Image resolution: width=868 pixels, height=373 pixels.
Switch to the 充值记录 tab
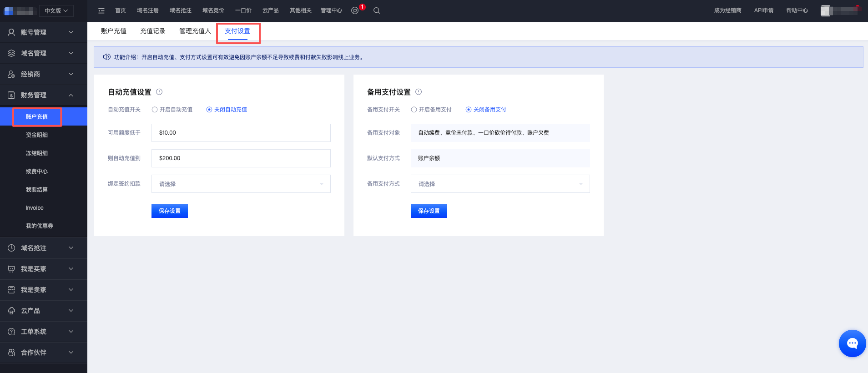coord(153,31)
